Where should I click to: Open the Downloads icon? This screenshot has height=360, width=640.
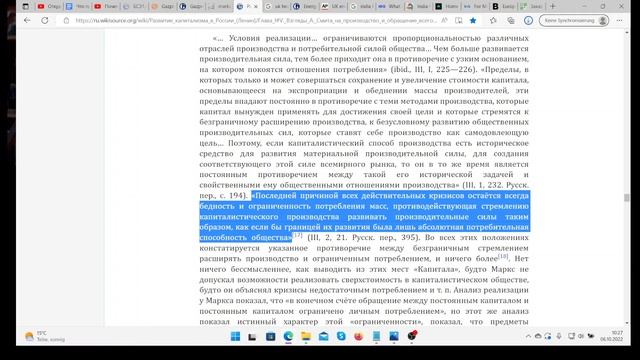[x=528, y=20]
